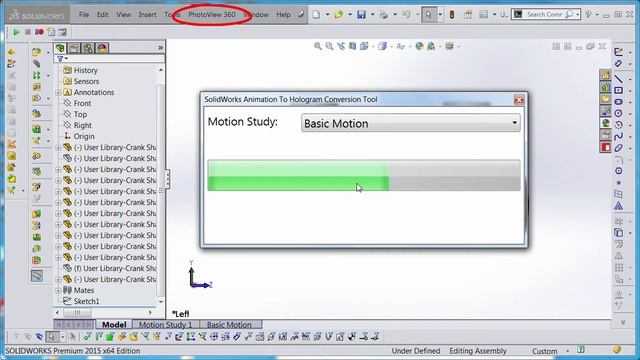640x360 pixels.
Task: Open the Custom unit system dropdown
Action: point(567,351)
